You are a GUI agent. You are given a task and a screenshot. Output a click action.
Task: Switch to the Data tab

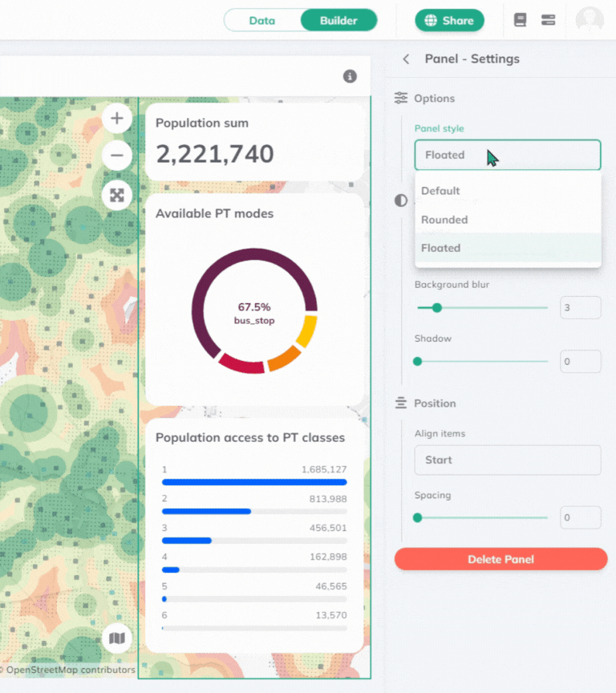tap(262, 20)
